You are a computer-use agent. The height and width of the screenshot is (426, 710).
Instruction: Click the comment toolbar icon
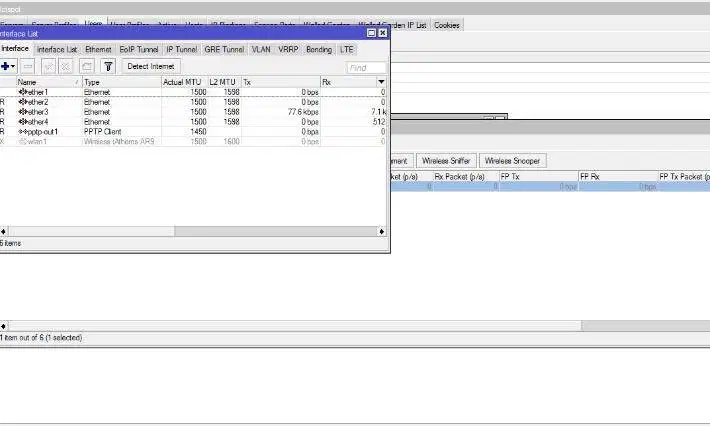click(x=86, y=67)
